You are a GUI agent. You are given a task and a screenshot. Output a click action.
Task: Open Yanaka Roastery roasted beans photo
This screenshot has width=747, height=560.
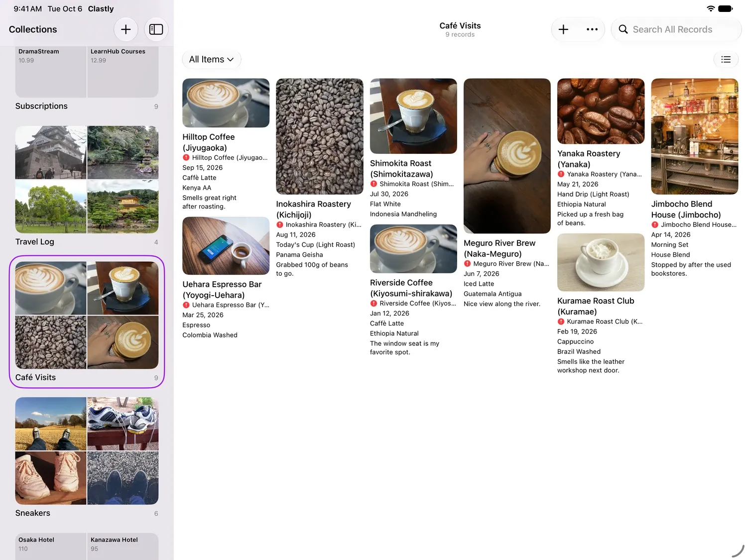click(x=601, y=111)
